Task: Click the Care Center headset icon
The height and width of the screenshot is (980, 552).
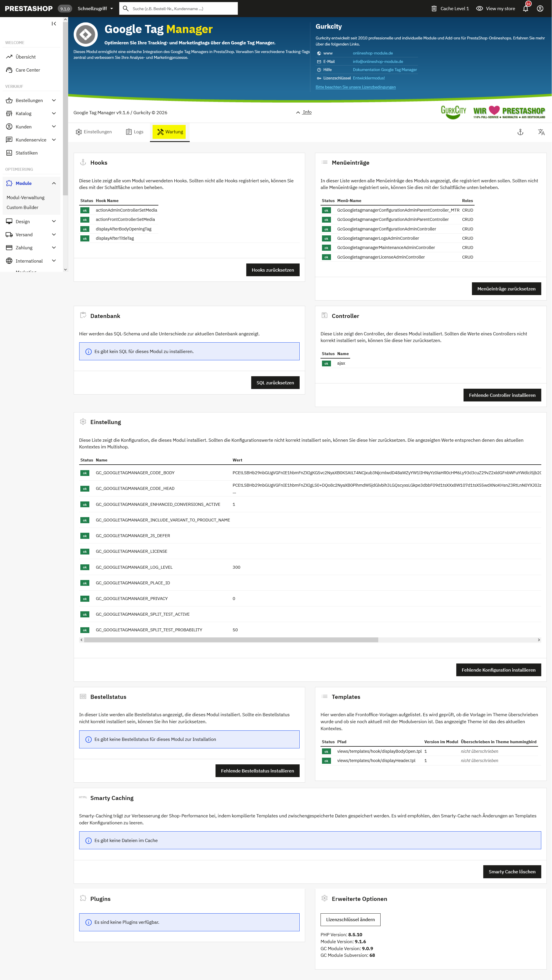Action: (9, 70)
